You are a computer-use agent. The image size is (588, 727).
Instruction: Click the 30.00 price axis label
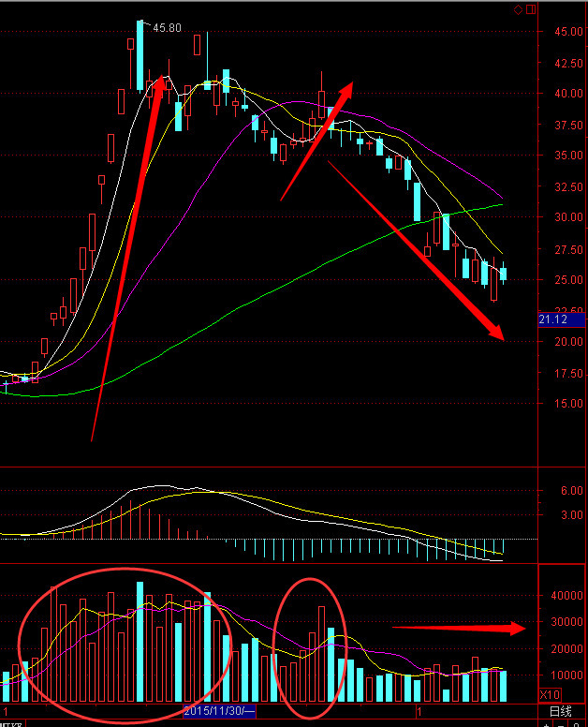click(x=568, y=217)
